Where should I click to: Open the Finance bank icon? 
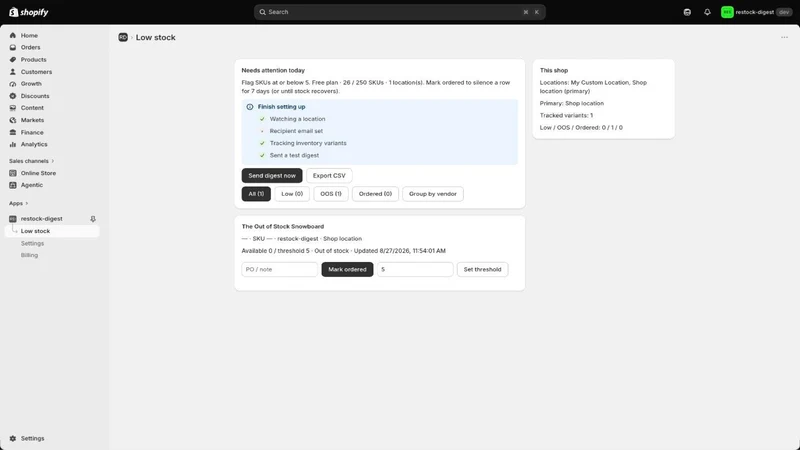[x=13, y=132]
